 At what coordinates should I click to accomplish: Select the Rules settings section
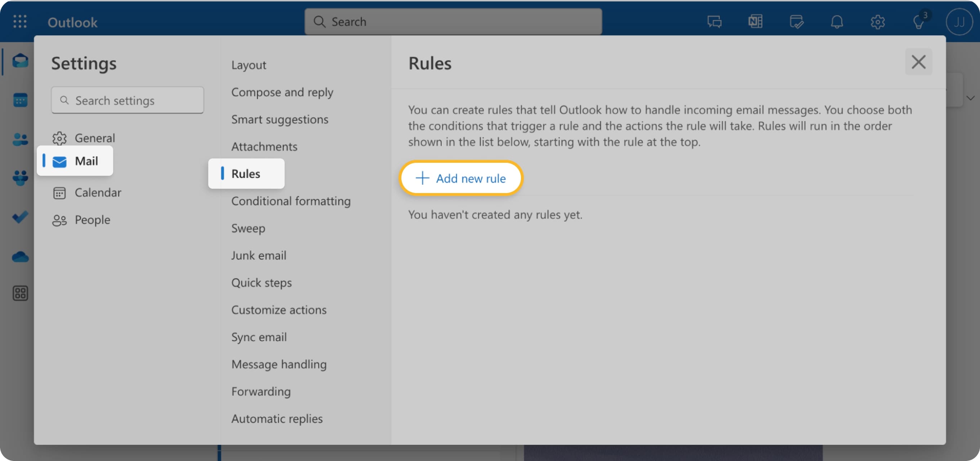click(x=246, y=174)
